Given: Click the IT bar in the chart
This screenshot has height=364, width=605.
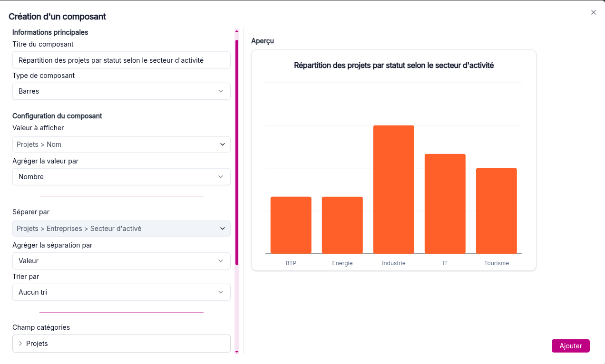Looking at the screenshot, I should coord(445,204).
